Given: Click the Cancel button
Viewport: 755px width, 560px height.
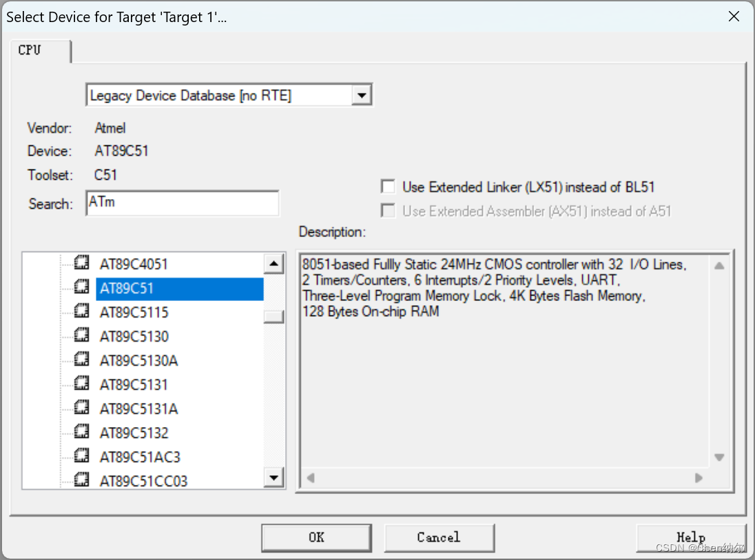Looking at the screenshot, I should coord(439,537).
